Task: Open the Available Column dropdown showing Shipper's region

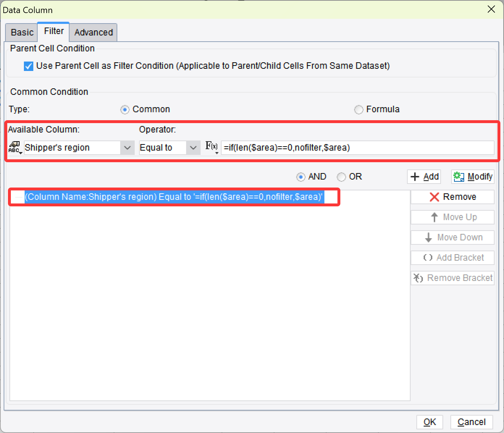Action: point(127,148)
